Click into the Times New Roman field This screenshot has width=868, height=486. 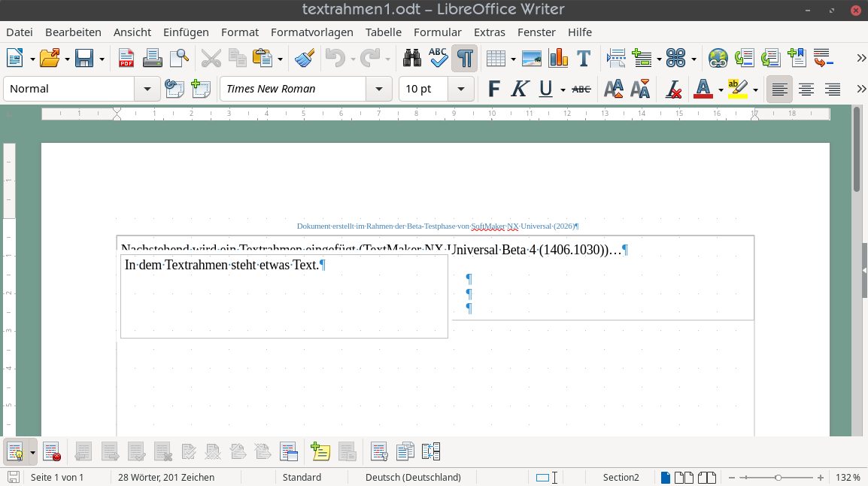coord(293,89)
